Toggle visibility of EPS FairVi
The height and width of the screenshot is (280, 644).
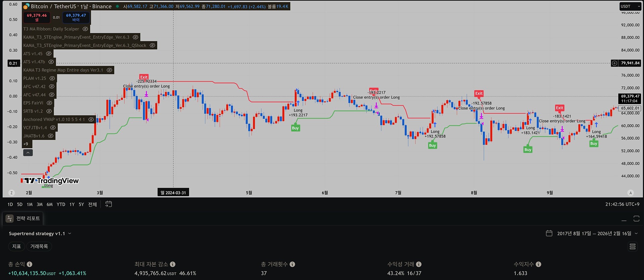(49, 103)
